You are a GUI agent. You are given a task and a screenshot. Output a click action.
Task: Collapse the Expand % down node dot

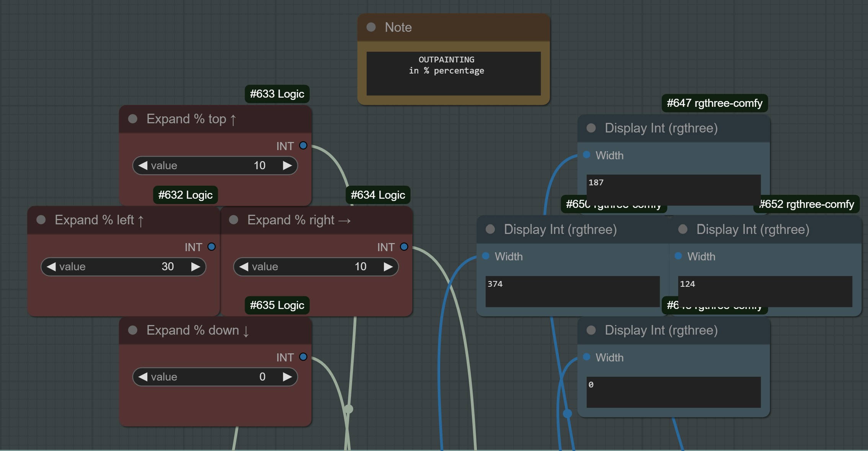pos(133,330)
